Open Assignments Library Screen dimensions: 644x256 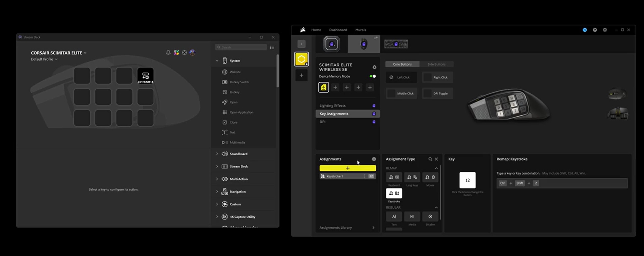coord(347,228)
